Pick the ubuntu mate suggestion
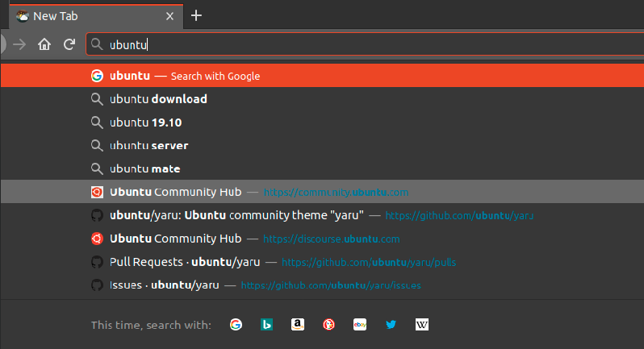 [323, 168]
